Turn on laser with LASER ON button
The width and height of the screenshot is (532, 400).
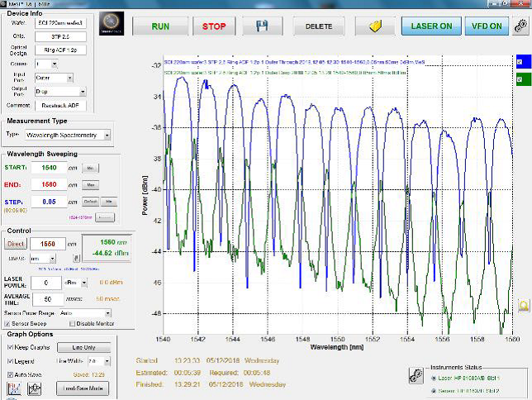(x=431, y=26)
